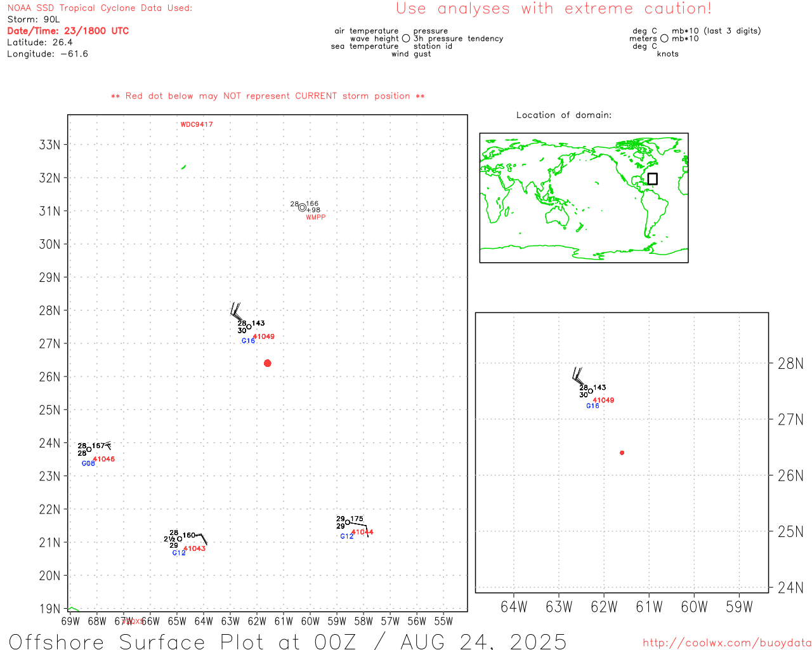Click buoy label 41044
This screenshot has height=650, width=812.
click(x=362, y=532)
